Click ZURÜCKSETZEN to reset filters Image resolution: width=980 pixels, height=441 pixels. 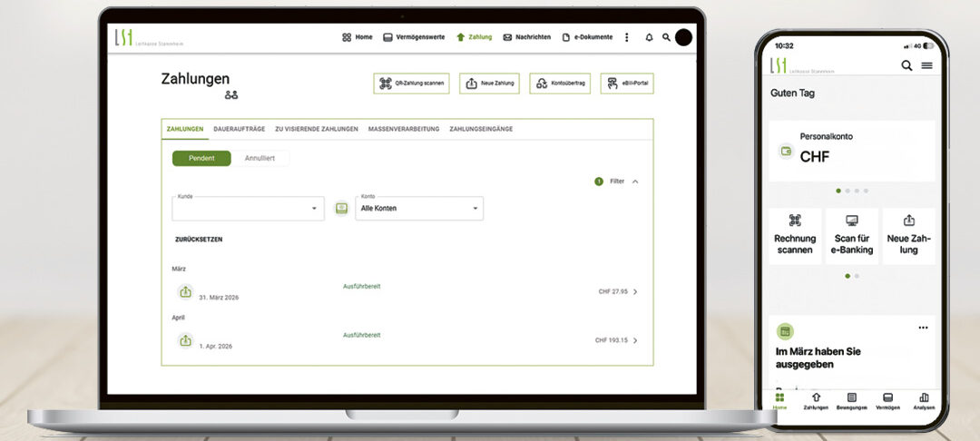[199, 240]
